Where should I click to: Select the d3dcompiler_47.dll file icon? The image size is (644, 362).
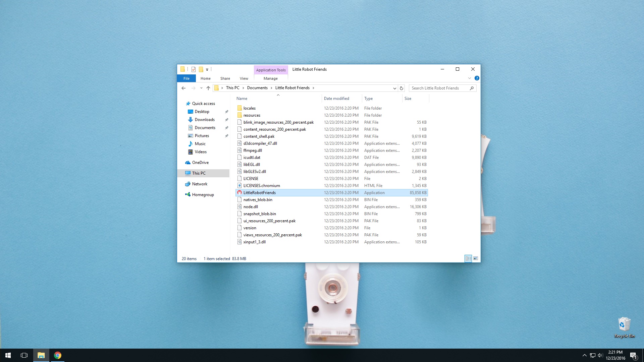coord(239,143)
